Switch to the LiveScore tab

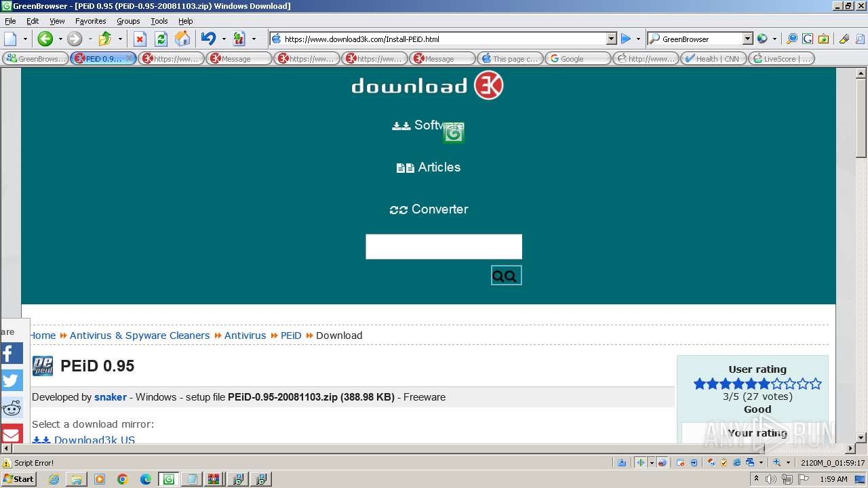(x=781, y=58)
